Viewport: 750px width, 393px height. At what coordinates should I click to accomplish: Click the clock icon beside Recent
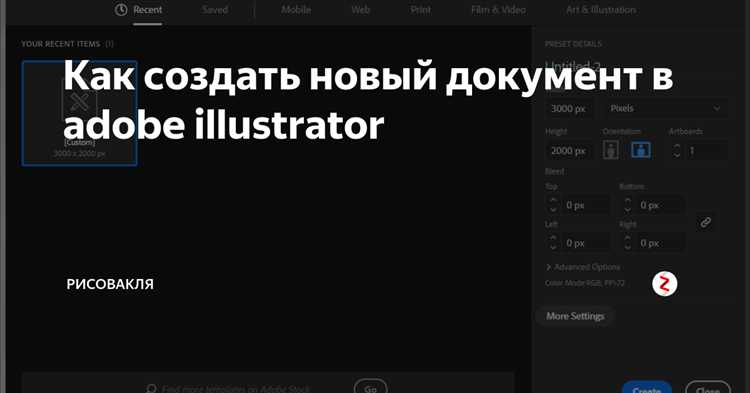(x=121, y=10)
